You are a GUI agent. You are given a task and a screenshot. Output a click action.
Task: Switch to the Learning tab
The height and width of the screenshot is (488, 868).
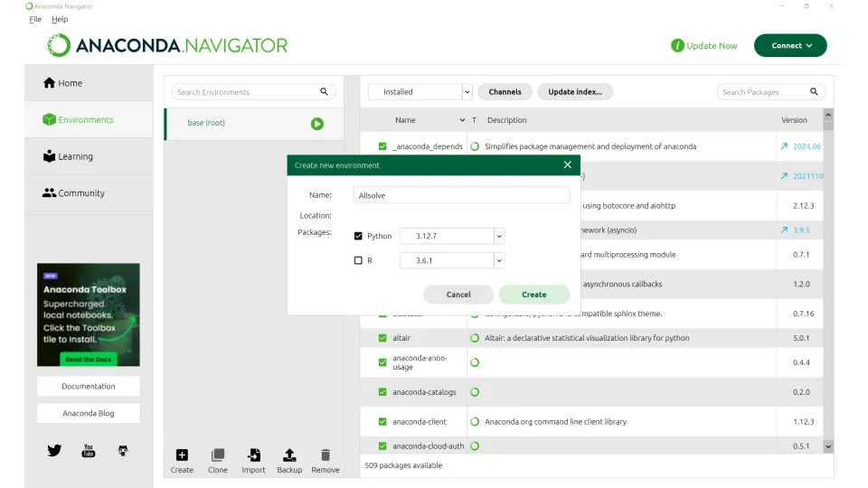(76, 156)
